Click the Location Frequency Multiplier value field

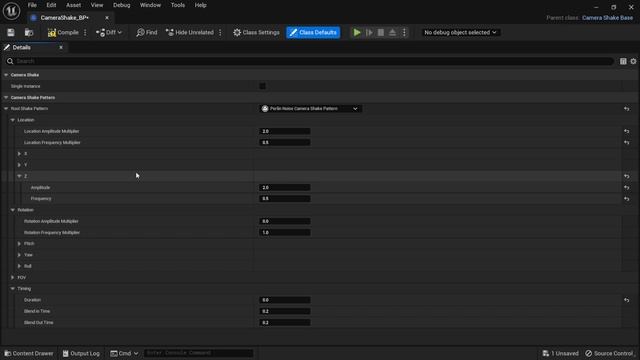click(x=284, y=142)
